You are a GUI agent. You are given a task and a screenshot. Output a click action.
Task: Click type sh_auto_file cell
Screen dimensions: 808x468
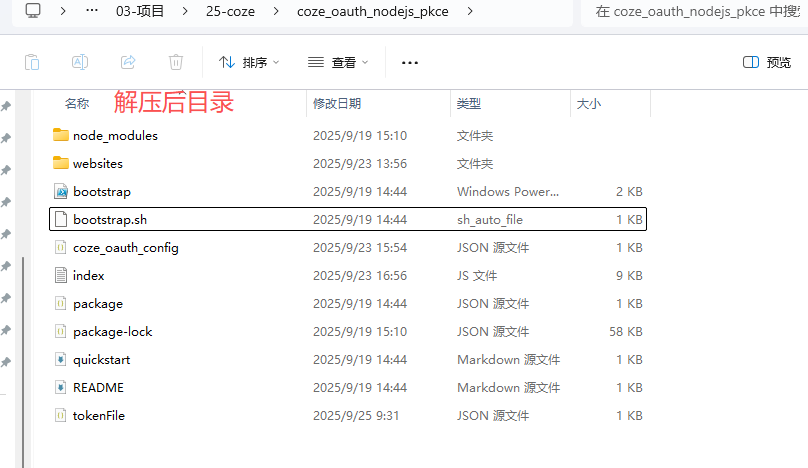(x=490, y=220)
